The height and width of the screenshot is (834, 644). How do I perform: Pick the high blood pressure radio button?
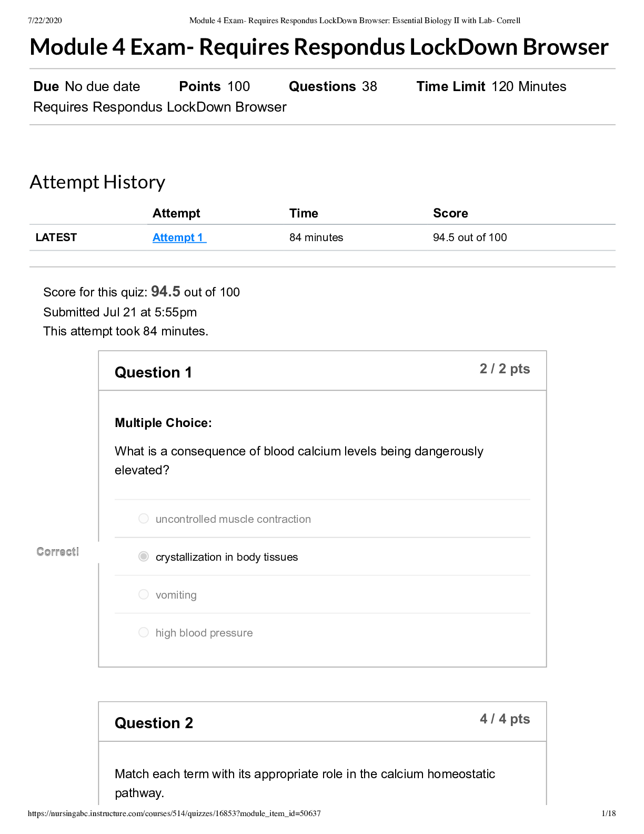pyautogui.click(x=144, y=632)
